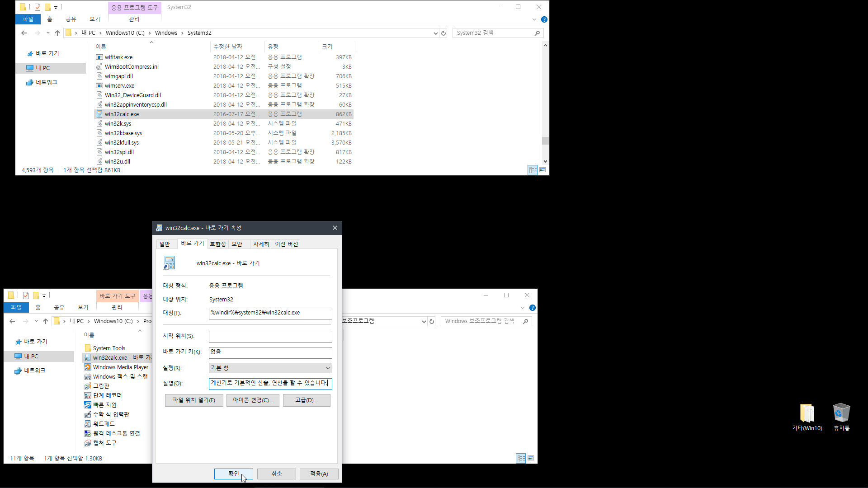Select wimgapi.dll file icon

point(99,76)
